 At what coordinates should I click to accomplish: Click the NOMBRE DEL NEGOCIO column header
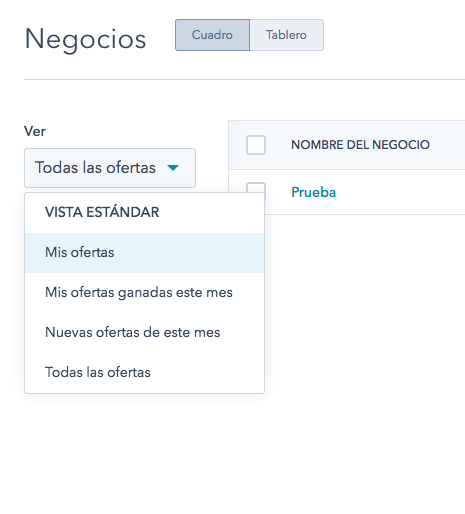click(360, 145)
